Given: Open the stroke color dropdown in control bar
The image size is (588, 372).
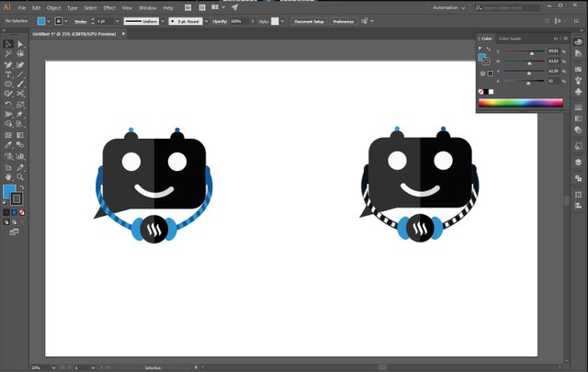Looking at the screenshot, I should click(66, 21).
